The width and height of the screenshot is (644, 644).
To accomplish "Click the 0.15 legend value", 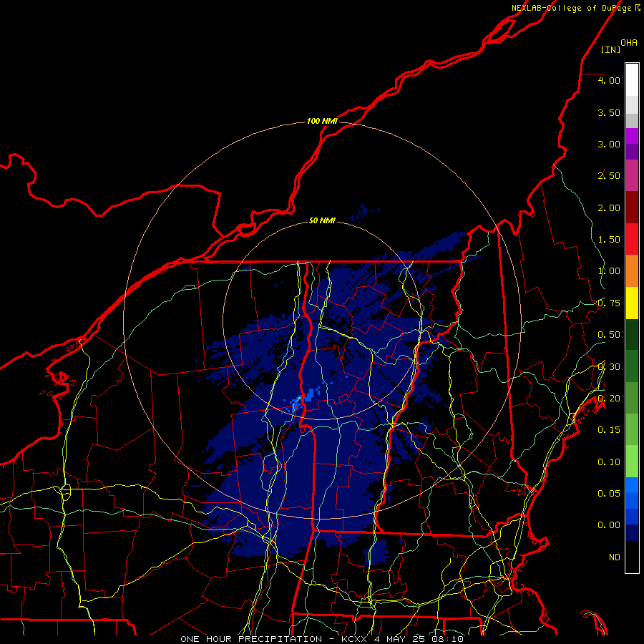I will click(x=609, y=430).
